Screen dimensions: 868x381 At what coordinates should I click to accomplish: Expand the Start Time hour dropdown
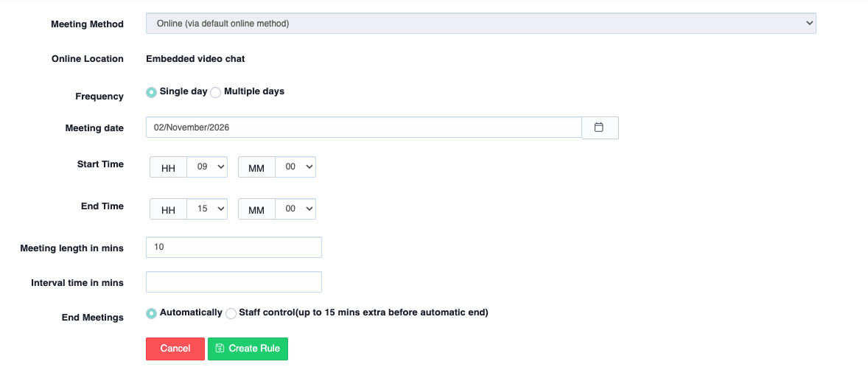coord(207,167)
